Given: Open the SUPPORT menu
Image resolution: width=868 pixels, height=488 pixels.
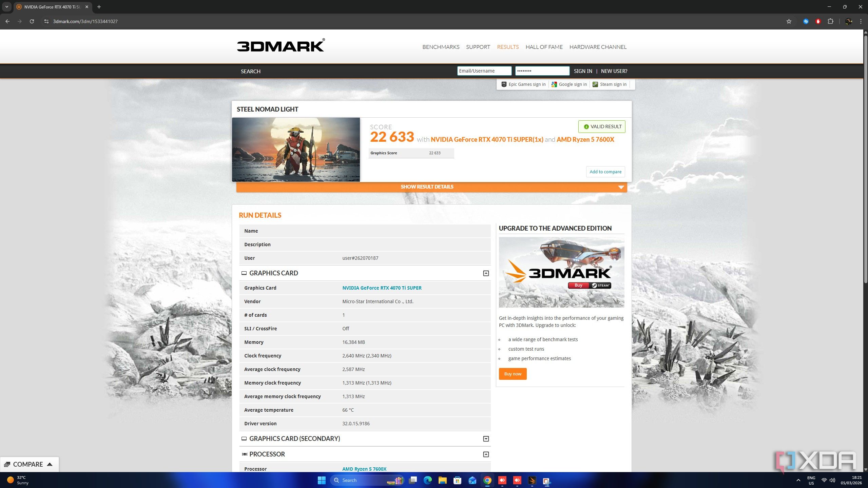Looking at the screenshot, I should 478,47.
